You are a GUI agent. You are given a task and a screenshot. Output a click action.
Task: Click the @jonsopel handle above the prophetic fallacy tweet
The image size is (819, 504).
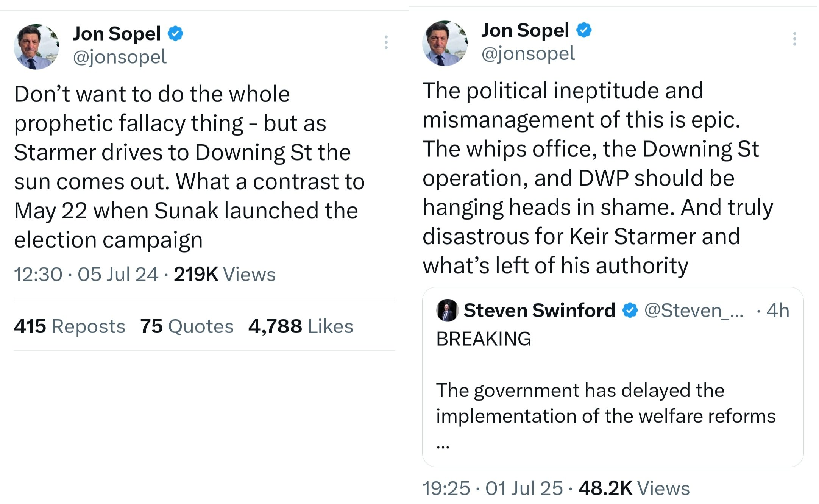coord(119,57)
